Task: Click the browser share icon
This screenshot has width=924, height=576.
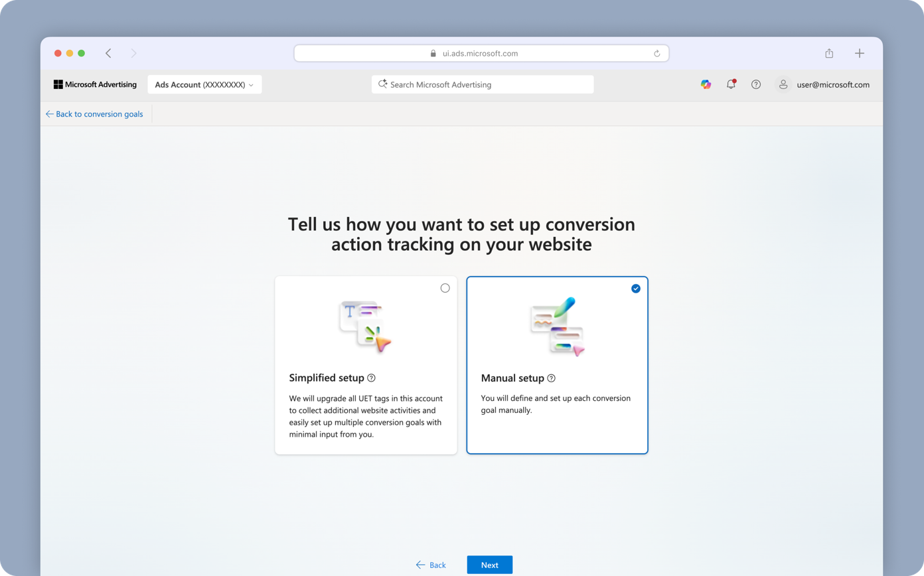Action: point(829,53)
